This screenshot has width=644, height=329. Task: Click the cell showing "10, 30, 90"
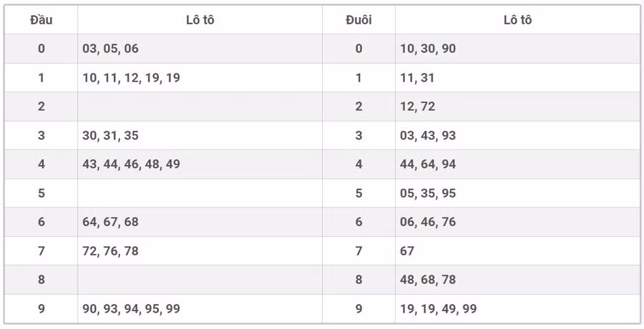pos(428,49)
